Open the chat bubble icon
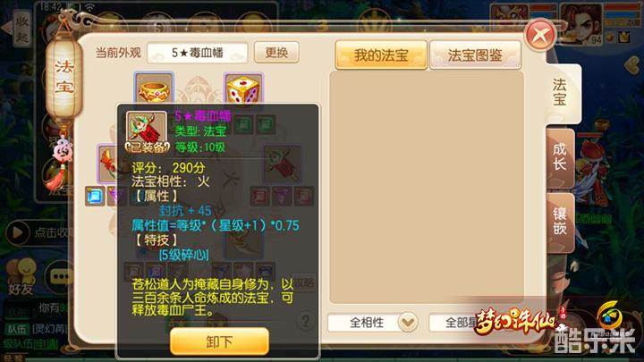This screenshot has width=644, height=362. (x=60, y=276)
